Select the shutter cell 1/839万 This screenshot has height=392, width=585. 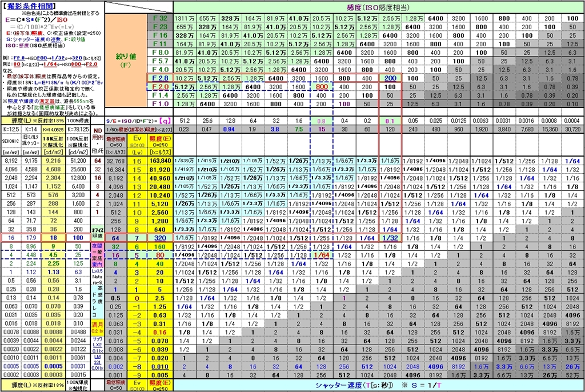coord(185,161)
